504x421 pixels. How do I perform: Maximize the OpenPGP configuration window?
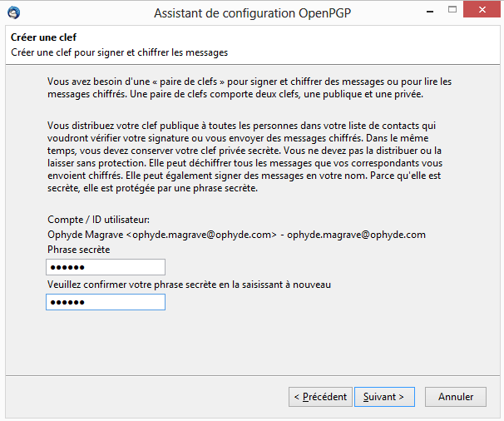(452, 10)
